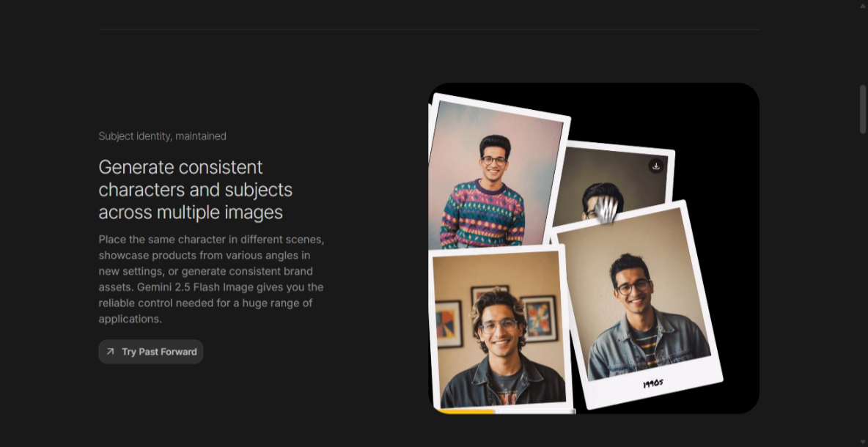Click the scrollbar track near the top right

[x=862, y=44]
